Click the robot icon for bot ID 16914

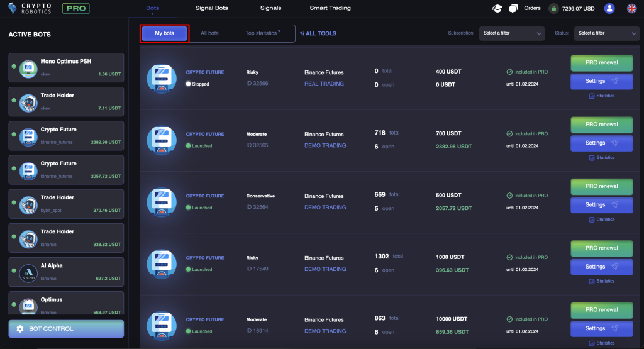coord(162,326)
